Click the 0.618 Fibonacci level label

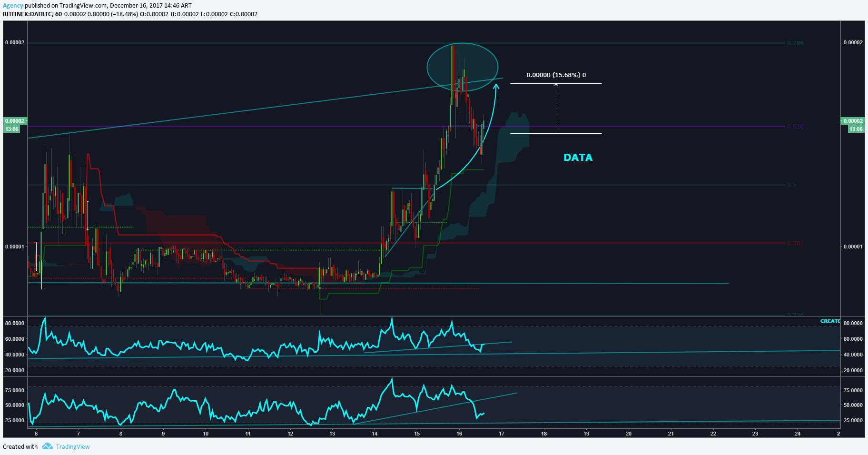[795, 126]
